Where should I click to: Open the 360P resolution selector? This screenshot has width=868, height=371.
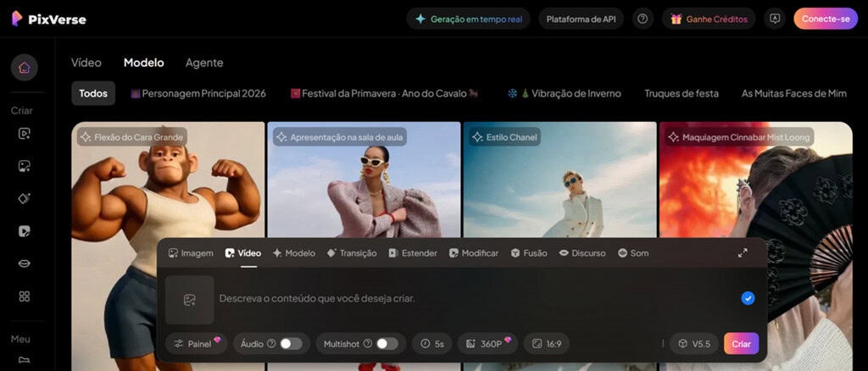[487, 344]
